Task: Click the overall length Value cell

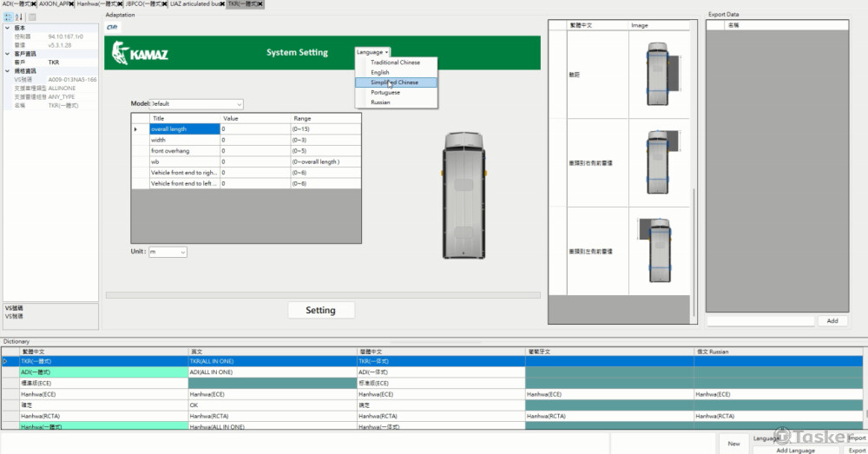Action: coord(254,129)
